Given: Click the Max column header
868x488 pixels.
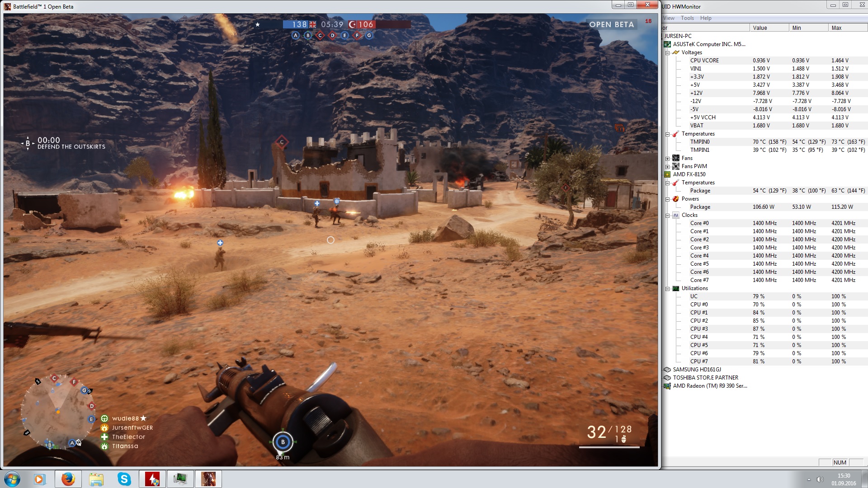Looking at the screenshot, I should coord(836,28).
